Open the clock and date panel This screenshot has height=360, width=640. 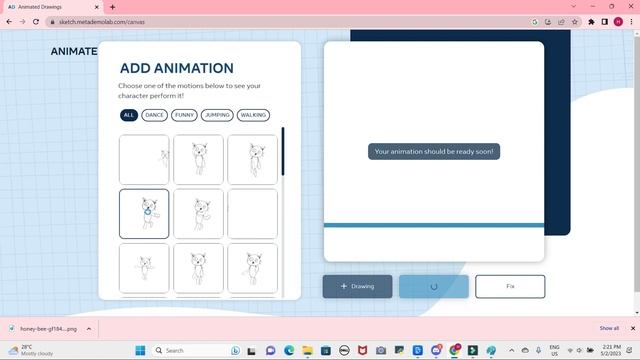point(611,351)
